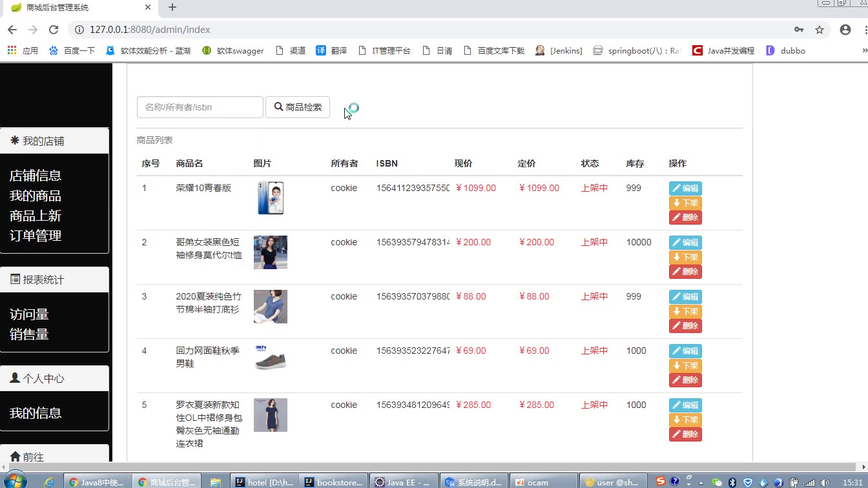868x488 pixels.
Task: Bookmark this page using the star icon
Action: pos(820,30)
